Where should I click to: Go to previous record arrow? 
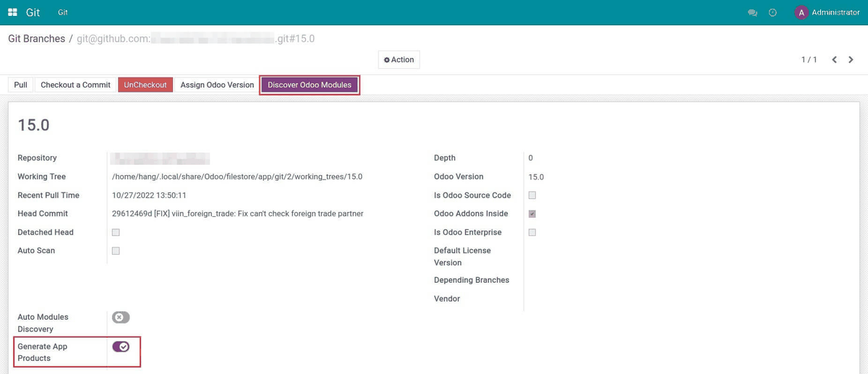[834, 59]
